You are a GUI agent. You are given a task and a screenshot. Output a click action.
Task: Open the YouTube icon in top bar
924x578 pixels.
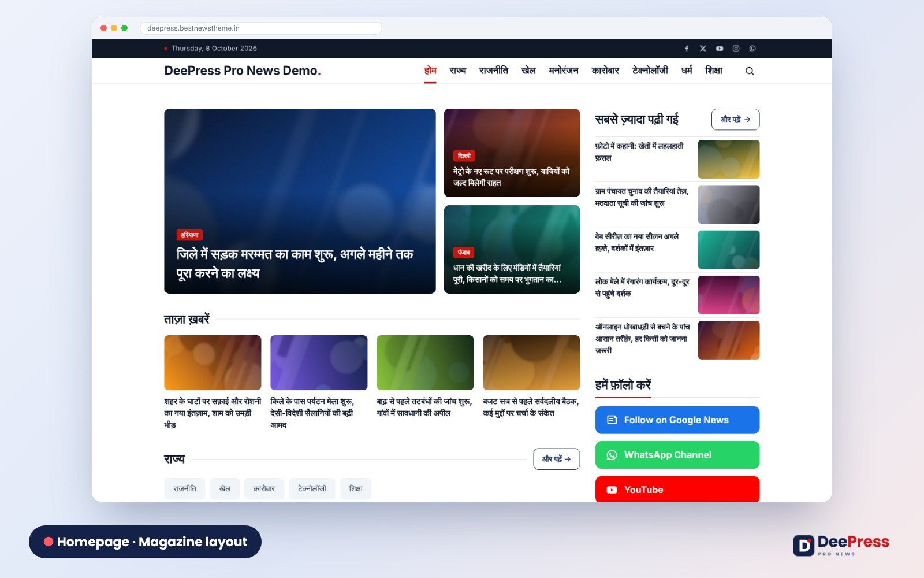click(720, 49)
